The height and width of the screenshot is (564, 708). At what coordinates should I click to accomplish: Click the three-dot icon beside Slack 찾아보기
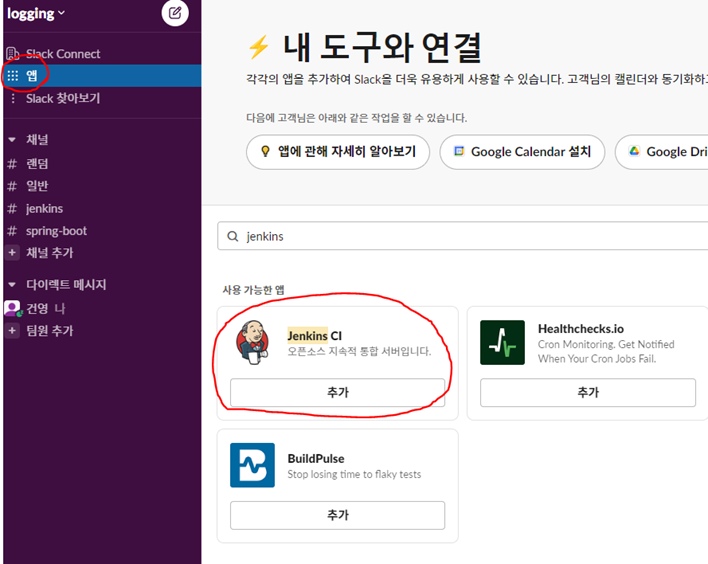click(13, 98)
